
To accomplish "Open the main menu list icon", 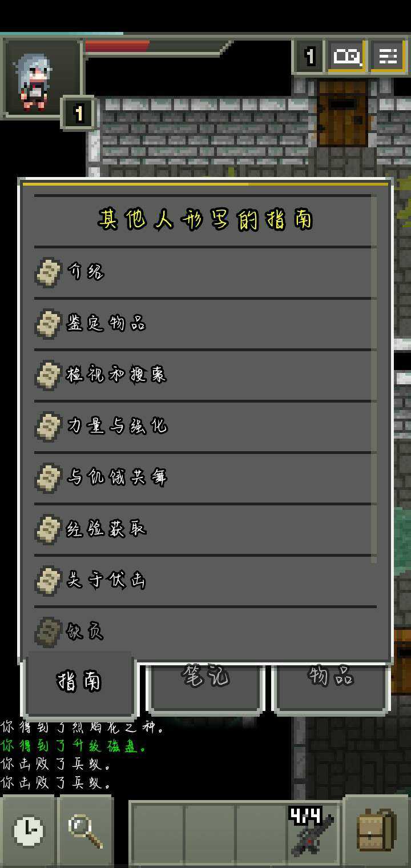I will pyautogui.click(x=388, y=56).
